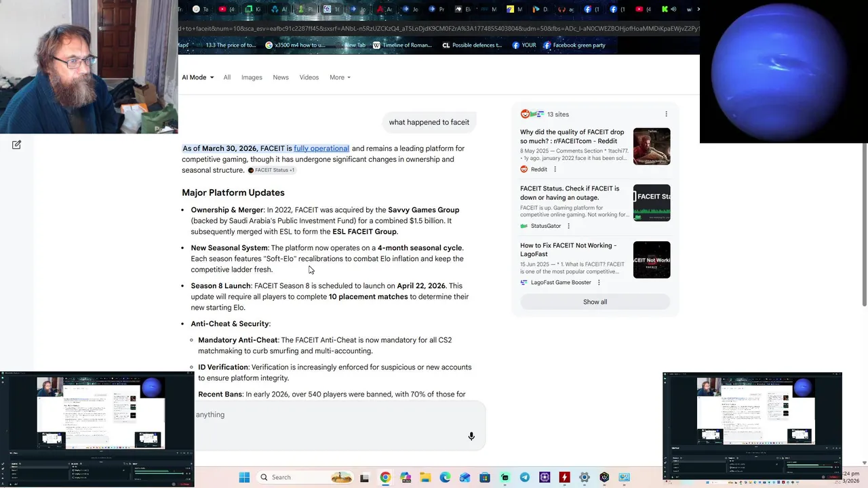Open options next to LagoFast Game Booster

599,283
